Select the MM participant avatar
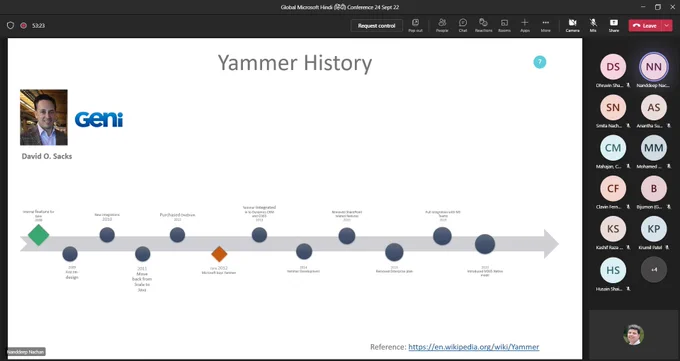This screenshot has height=361, width=680. click(654, 148)
